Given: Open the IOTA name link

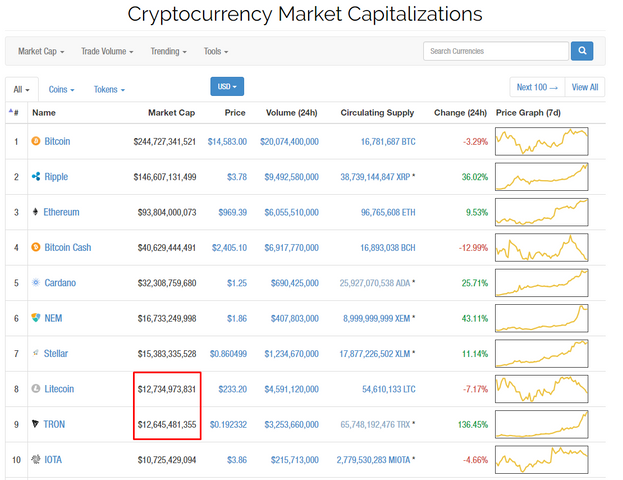Looking at the screenshot, I should tap(53, 460).
